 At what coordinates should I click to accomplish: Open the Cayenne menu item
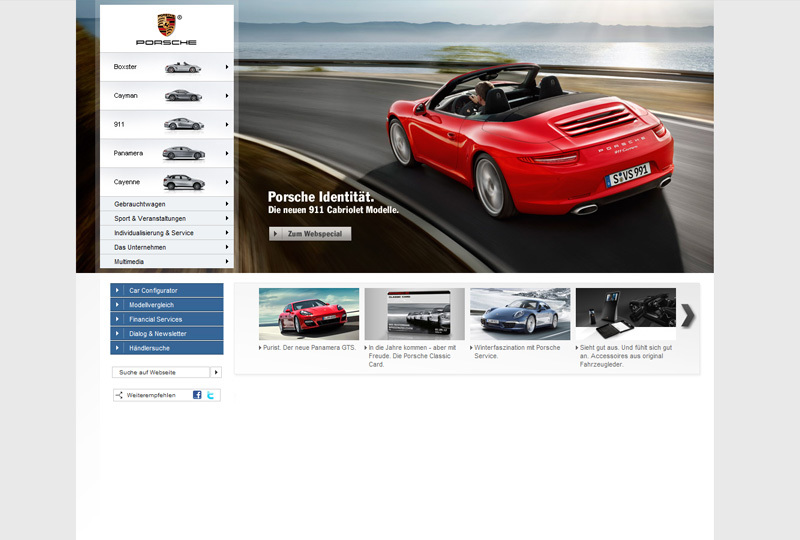[167, 182]
